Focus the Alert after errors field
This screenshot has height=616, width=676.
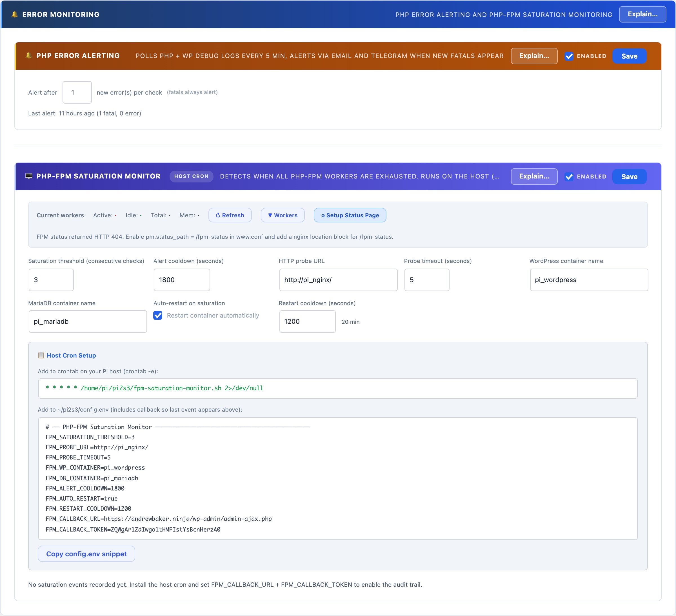pyautogui.click(x=77, y=92)
